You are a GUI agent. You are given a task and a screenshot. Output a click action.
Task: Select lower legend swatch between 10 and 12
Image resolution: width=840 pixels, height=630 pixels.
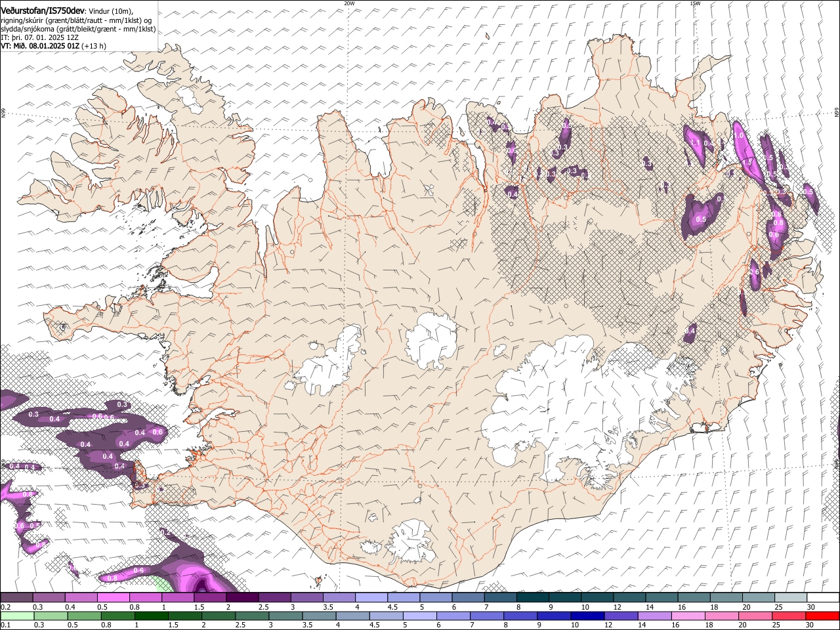[x=587, y=616]
